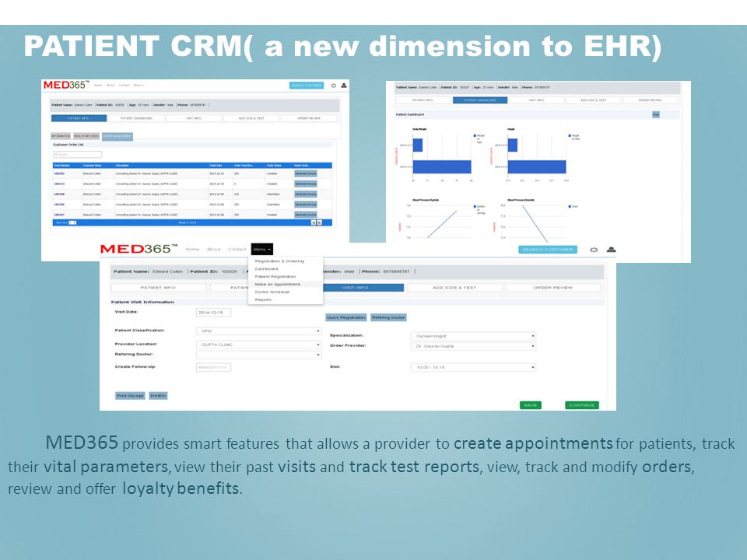747x560 pixels.
Task: Open the Menu dropdown in the order list screen
Action: point(139,86)
